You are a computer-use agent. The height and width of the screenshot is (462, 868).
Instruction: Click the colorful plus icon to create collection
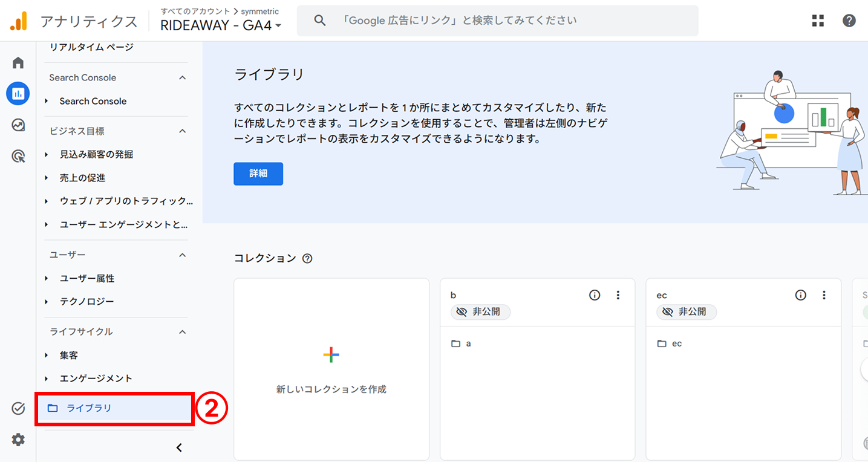click(331, 355)
